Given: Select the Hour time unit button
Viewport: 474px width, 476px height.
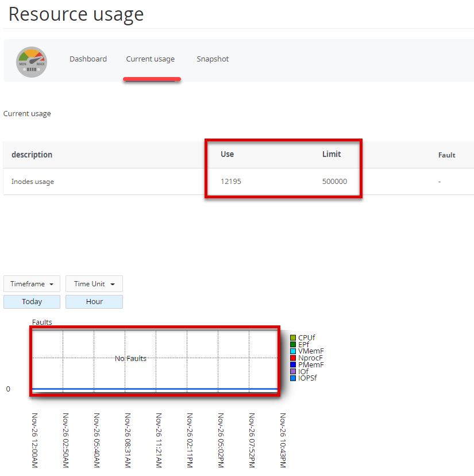Looking at the screenshot, I should 94,301.
